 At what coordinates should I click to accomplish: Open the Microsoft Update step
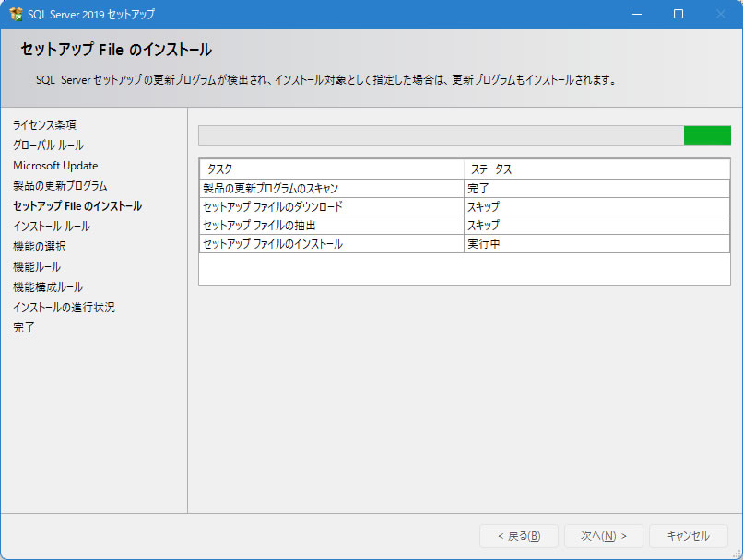pos(55,166)
